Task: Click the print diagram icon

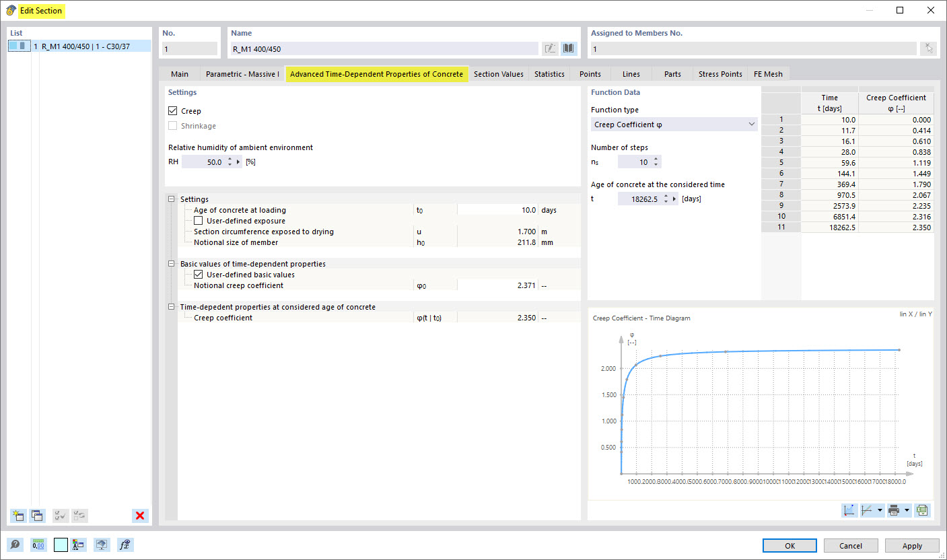Action: pos(894,510)
